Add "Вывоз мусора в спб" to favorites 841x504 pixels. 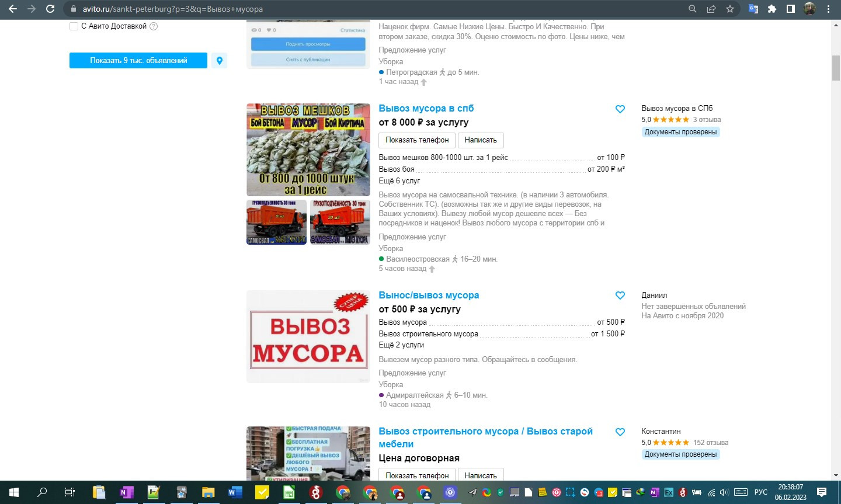(620, 109)
